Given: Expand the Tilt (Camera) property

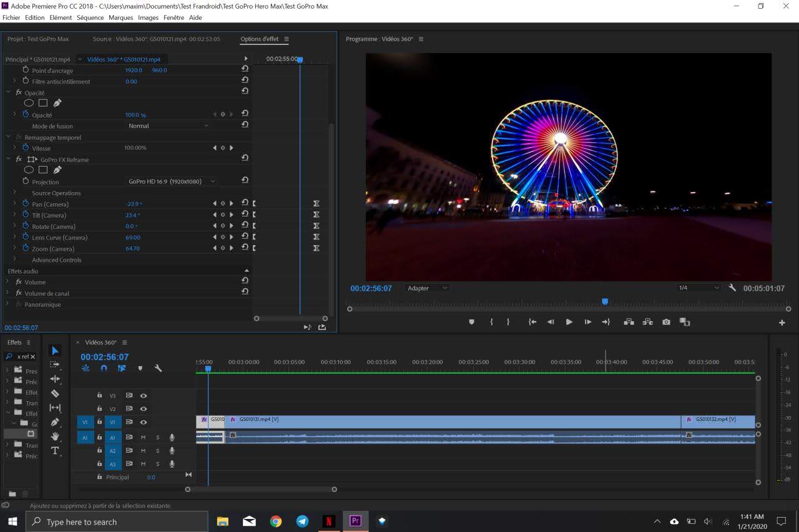Looking at the screenshot, I should [x=14, y=215].
